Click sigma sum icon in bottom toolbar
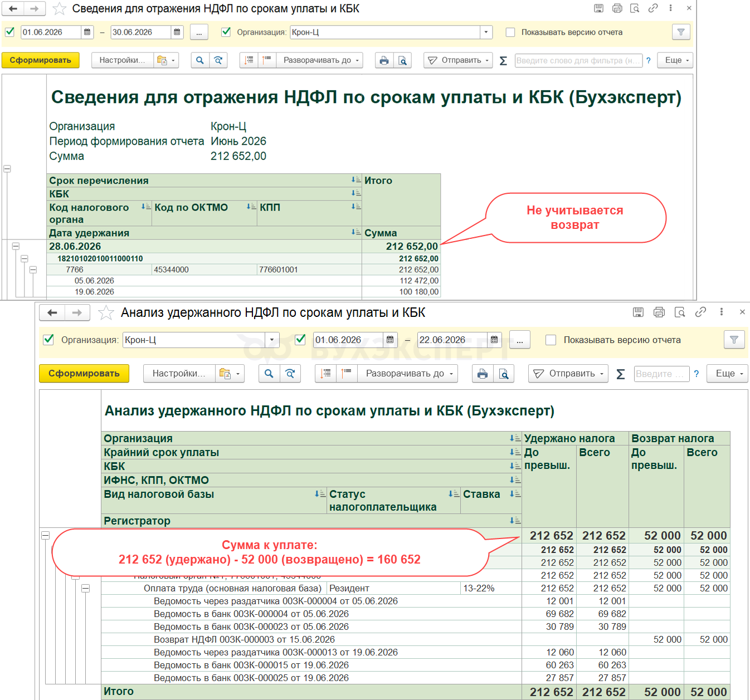This screenshot has height=700, width=750. (x=621, y=374)
